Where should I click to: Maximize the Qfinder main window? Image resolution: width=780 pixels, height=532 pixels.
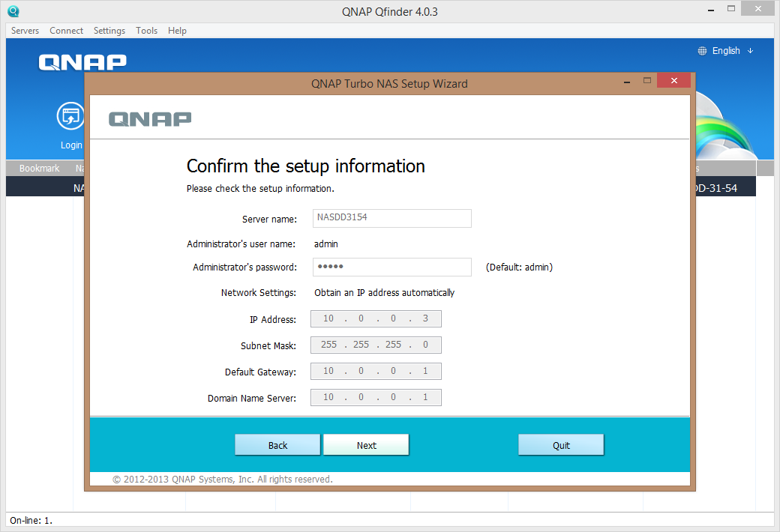click(x=730, y=9)
